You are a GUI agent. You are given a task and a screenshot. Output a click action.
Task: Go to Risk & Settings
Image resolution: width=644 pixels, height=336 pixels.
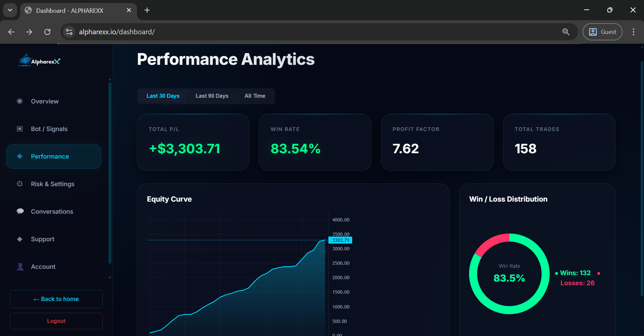[x=54, y=184]
